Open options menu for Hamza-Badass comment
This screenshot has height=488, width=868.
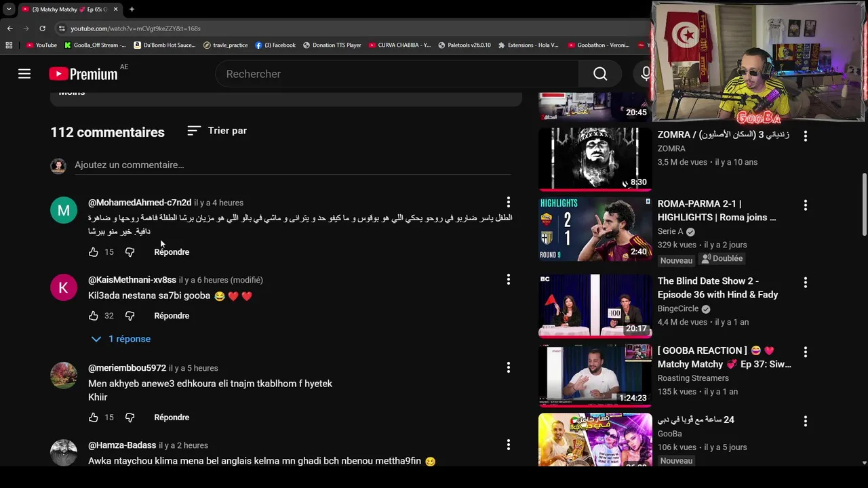click(x=508, y=445)
